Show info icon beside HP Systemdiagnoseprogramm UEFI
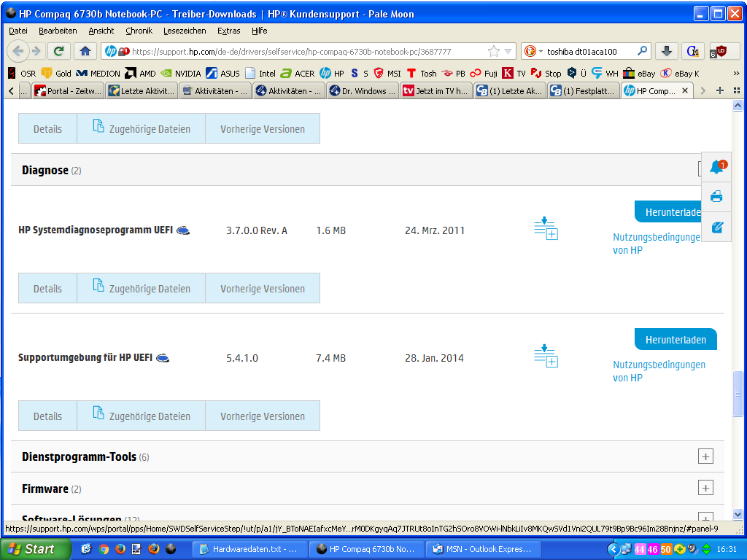Image resolution: width=747 pixels, height=560 pixels. click(x=183, y=231)
